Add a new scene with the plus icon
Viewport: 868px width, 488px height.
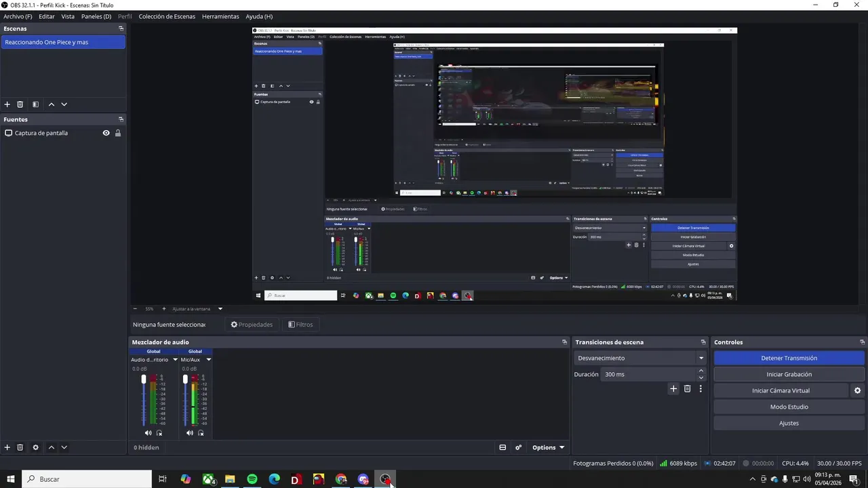pyautogui.click(x=7, y=104)
